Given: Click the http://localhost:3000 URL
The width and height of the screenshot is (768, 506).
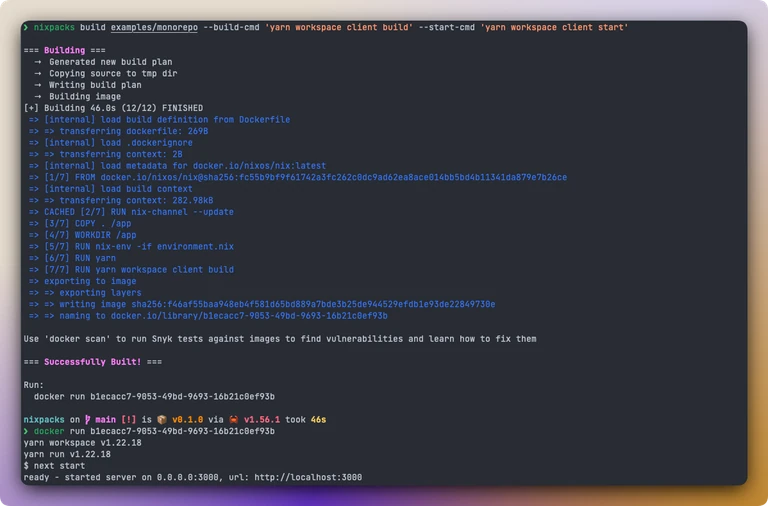Looking at the screenshot, I should coord(308,477).
